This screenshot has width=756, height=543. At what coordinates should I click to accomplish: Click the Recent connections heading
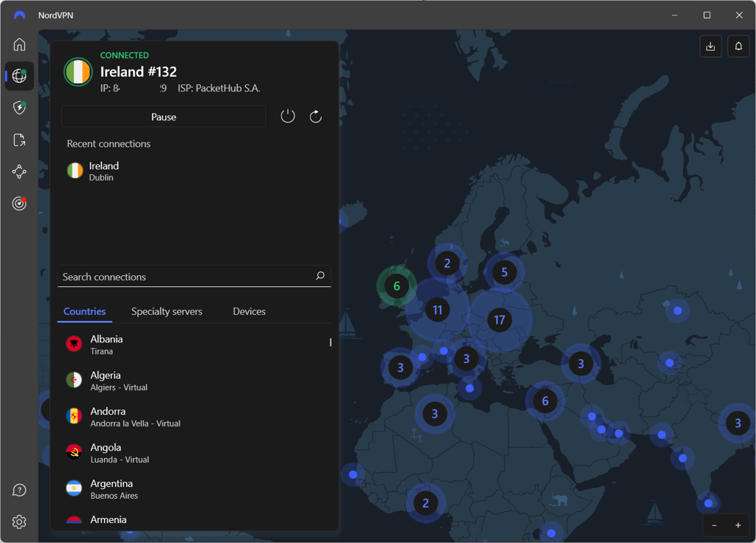pyautogui.click(x=109, y=144)
